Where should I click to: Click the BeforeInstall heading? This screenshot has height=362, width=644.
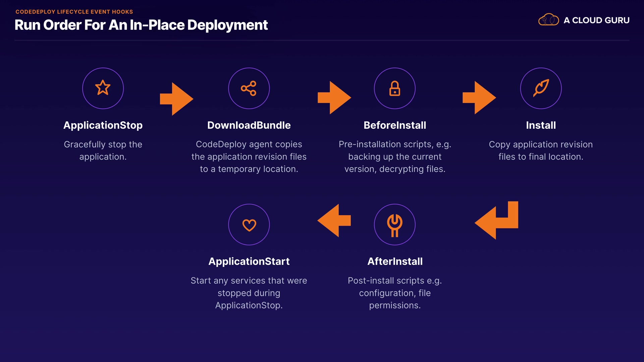394,125
